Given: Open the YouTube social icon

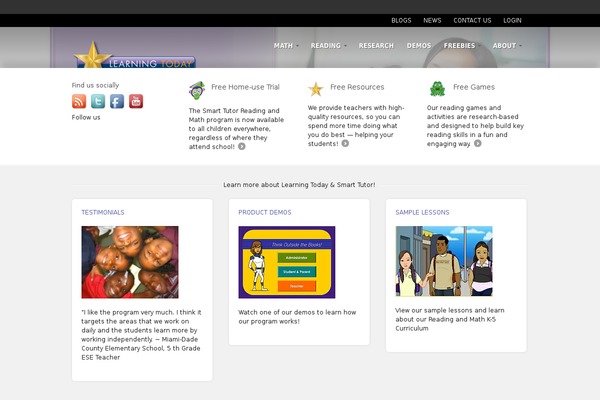Looking at the screenshot, I should (x=136, y=101).
